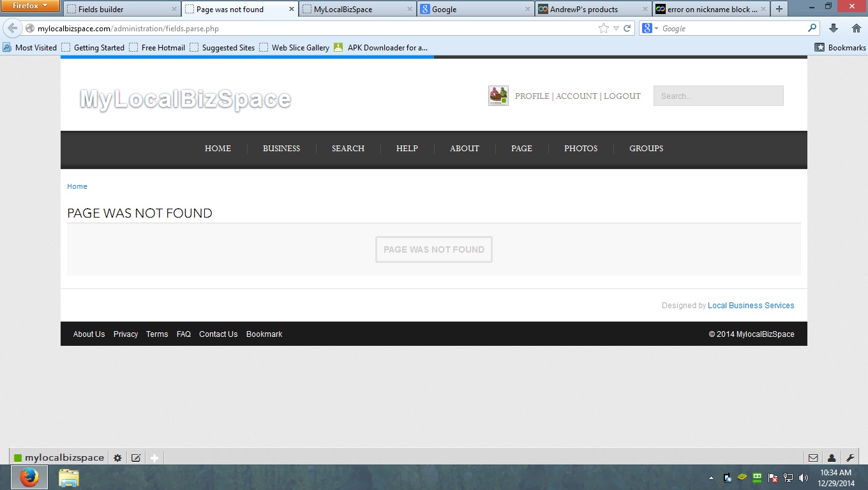Open the mail envelope icon in bottom bar

point(813,457)
